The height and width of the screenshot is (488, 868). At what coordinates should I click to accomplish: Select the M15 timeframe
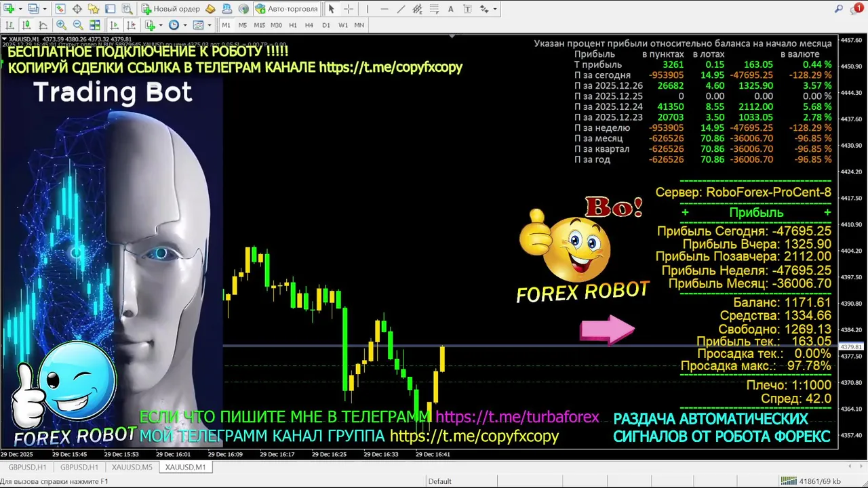click(260, 25)
